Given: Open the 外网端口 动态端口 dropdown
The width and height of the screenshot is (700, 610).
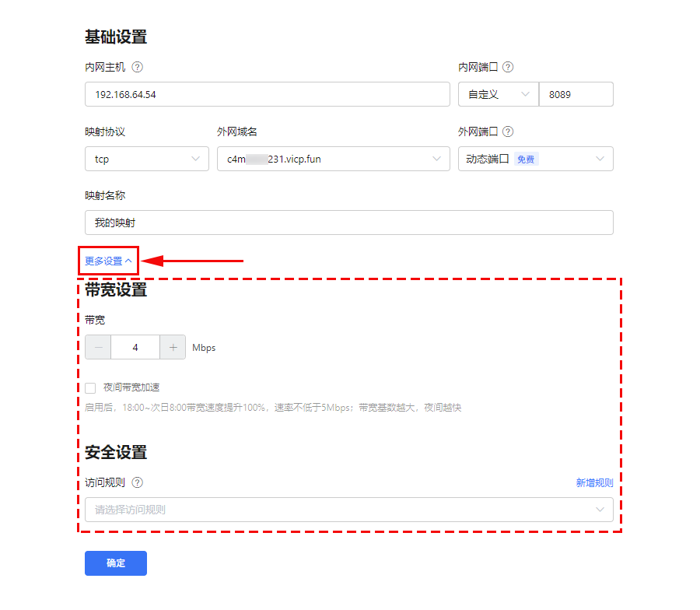Looking at the screenshot, I should (x=535, y=159).
